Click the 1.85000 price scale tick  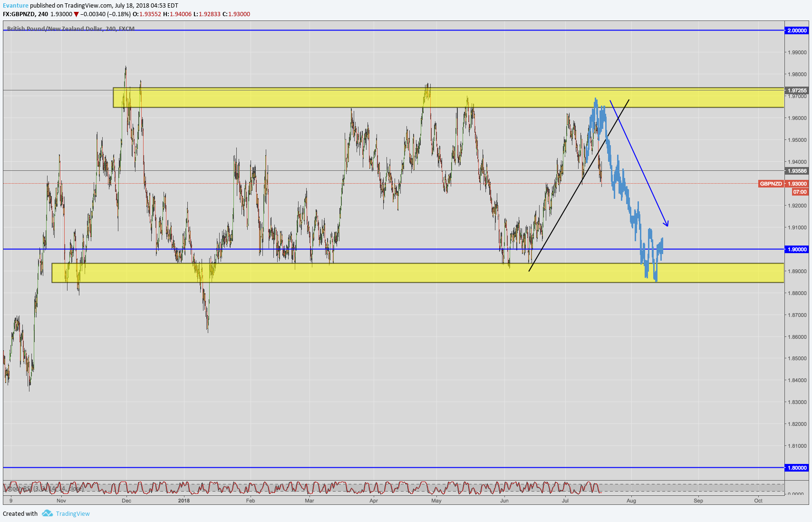pyautogui.click(x=797, y=358)
